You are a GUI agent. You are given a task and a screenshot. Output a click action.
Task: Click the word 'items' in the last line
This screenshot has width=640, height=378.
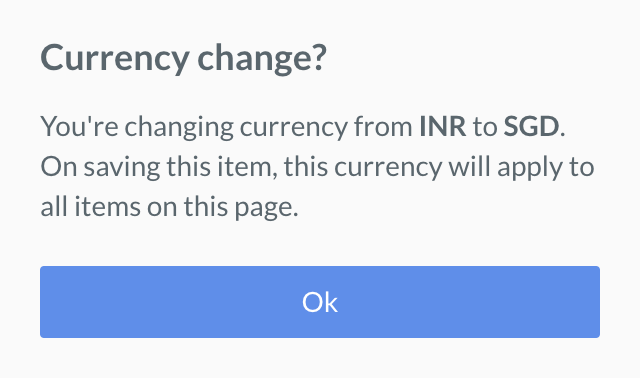click(x=107, y=207)
